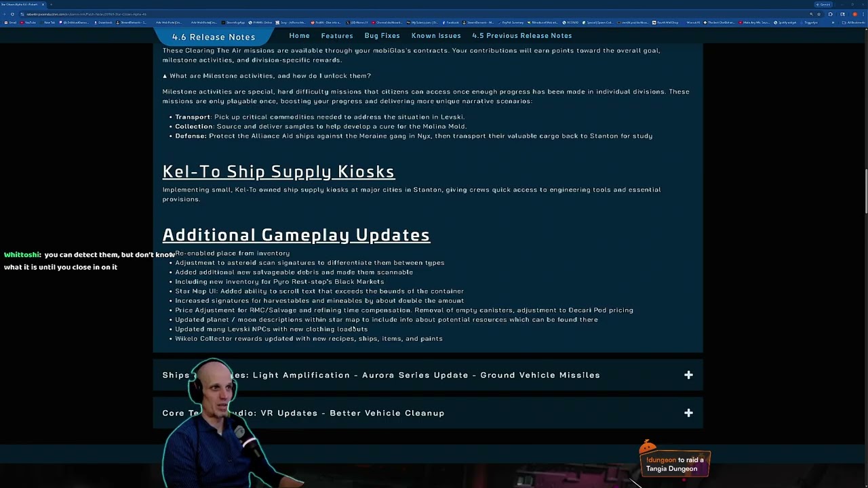Open the New Tab bookmark

tap(47, 22)
